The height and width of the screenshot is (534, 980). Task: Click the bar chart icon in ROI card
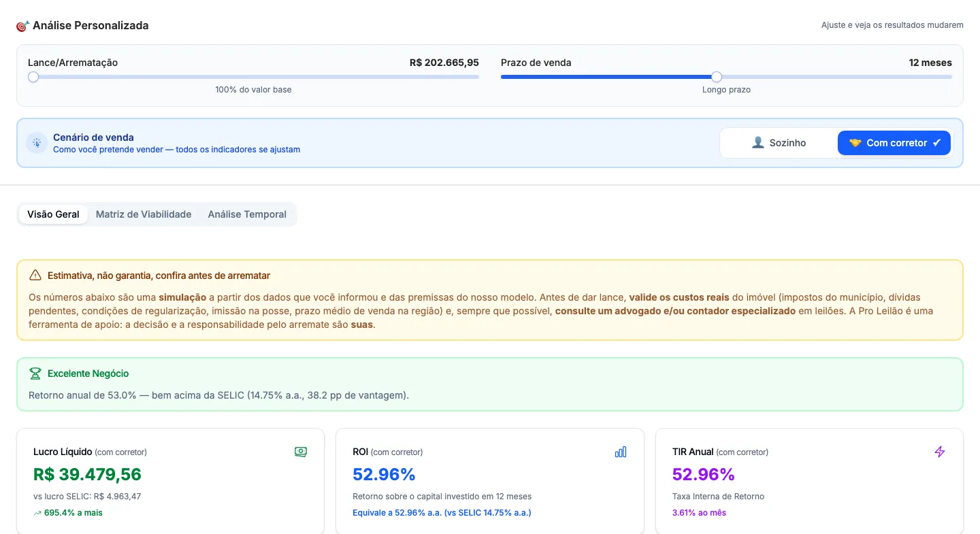click(x=621, y=452)
